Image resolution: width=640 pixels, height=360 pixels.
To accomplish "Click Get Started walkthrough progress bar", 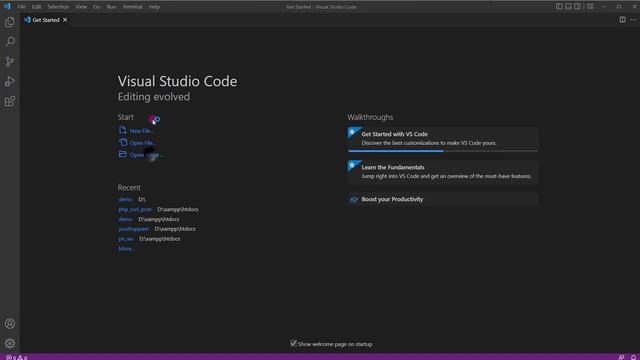I will coord(443,151).
